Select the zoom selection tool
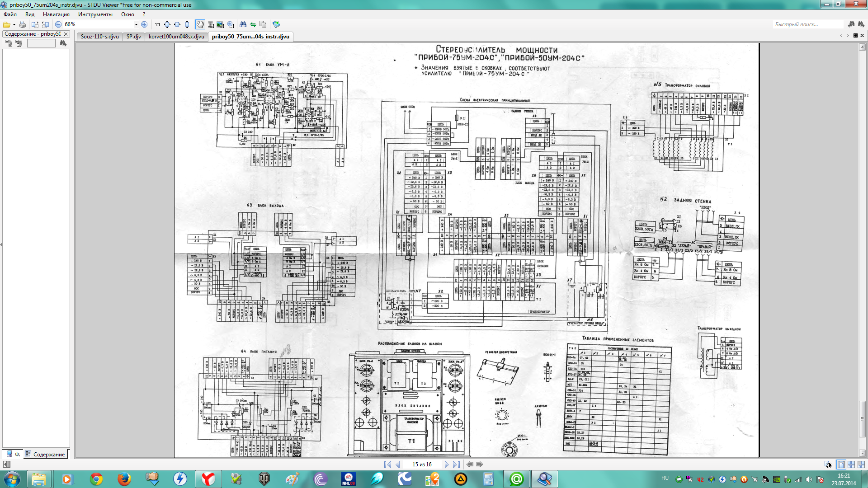 tap(231, 24)
